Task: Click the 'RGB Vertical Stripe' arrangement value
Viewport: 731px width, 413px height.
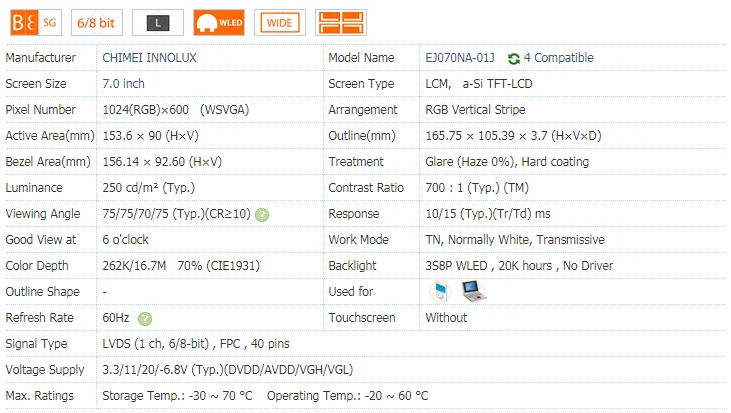Action: pos(475,110)
